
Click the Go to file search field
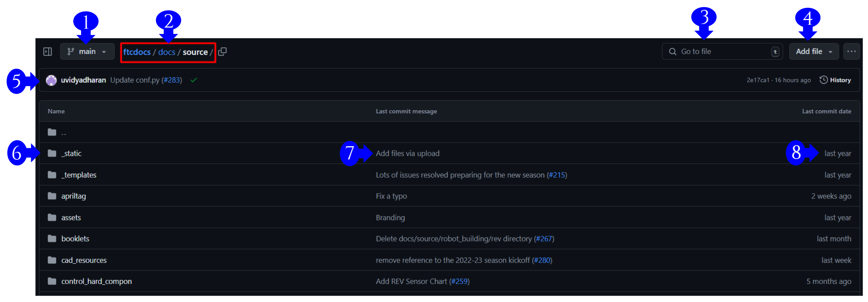tap(721, 52)
